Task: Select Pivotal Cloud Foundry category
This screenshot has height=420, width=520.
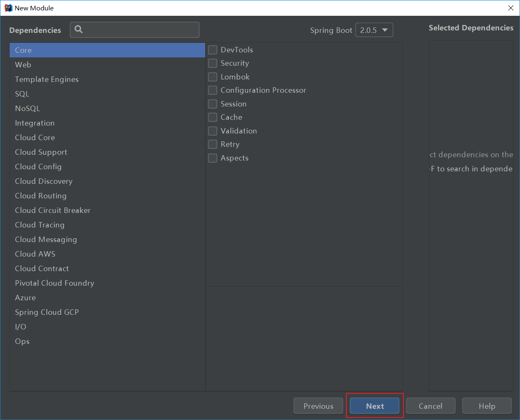Action: (107, 283)
